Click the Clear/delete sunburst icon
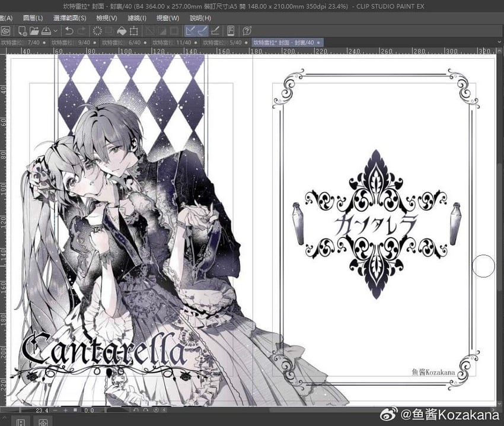Screen dimensions: 504x426 [x=97, y=31]
